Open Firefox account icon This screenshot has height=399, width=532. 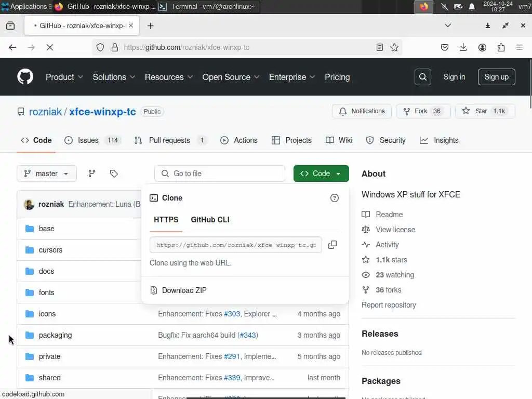(482, 47)
